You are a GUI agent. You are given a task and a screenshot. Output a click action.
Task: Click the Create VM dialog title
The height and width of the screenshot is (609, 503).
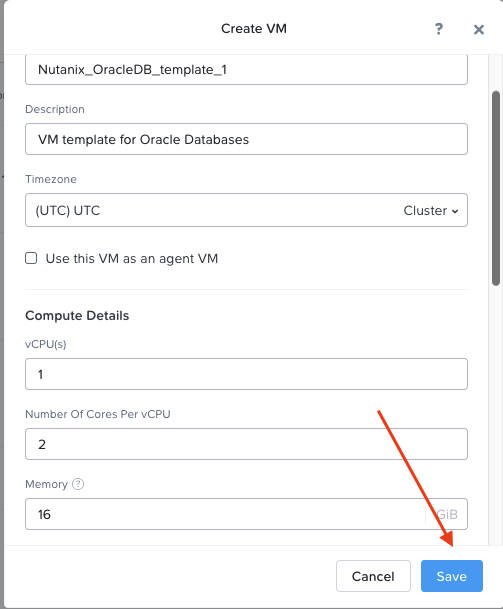coord(254,28)
